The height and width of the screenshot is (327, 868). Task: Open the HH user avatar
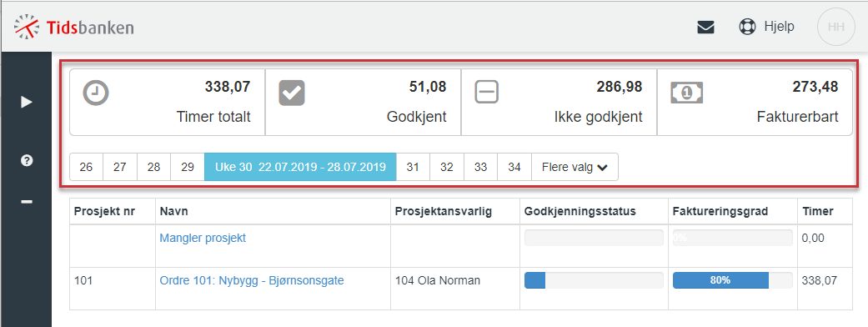835,27
